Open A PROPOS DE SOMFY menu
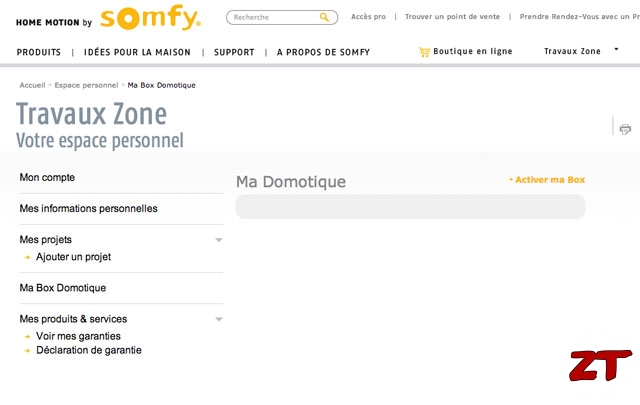640x405 pixels. pos(323,52)
